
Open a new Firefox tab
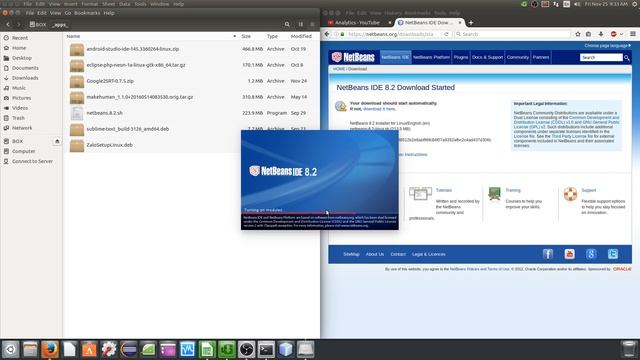pyautogui.click(x=471, y=23)
